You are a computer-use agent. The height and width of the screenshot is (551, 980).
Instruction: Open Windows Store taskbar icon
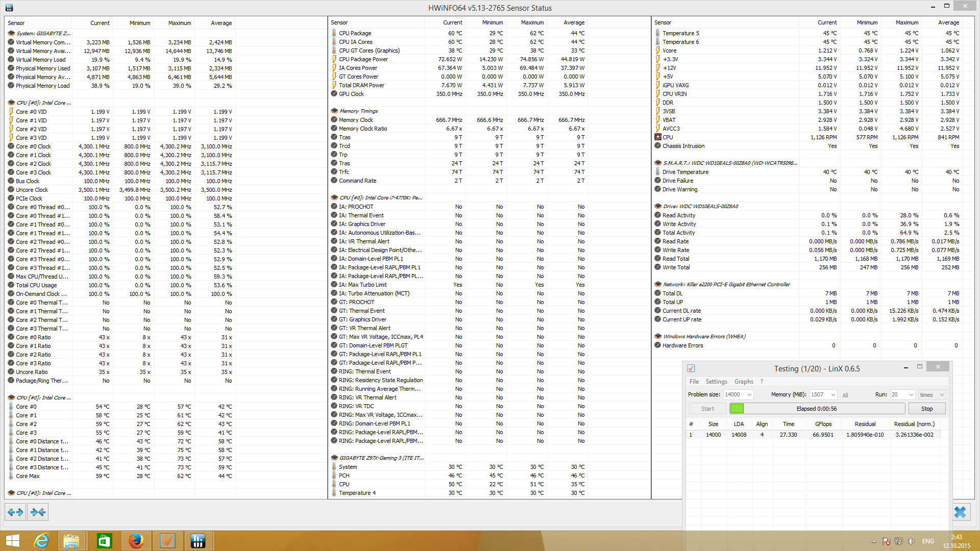(104, 541)
